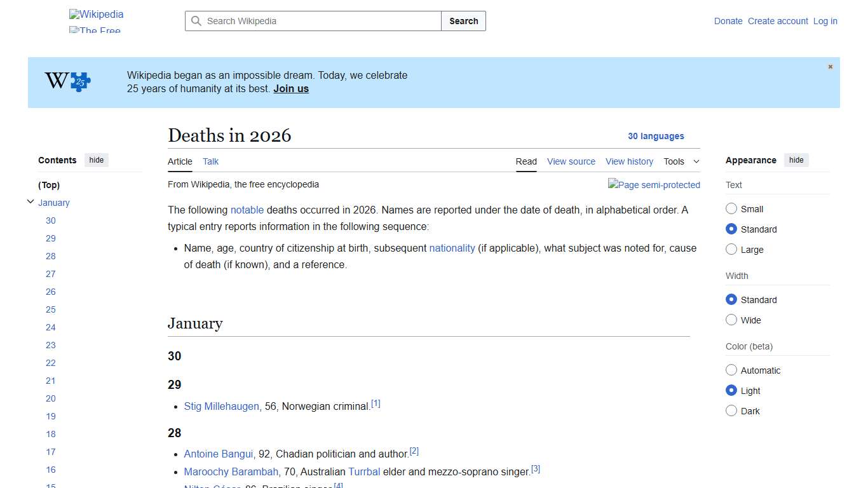Open the Tools dropdown menu
This screenshot has width=868, height=488.
(681, 161)
